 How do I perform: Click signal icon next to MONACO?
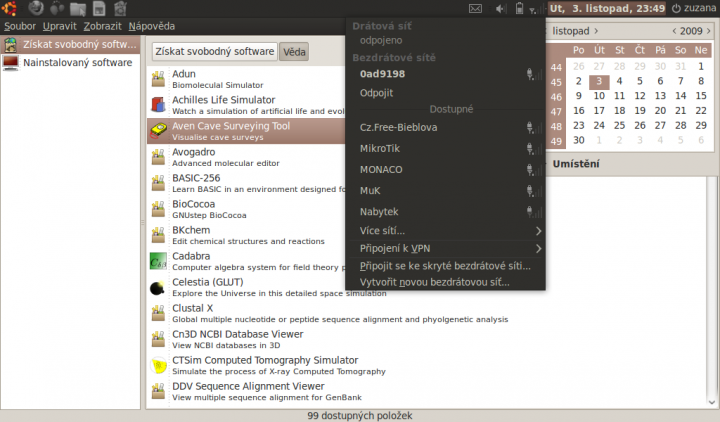[x=534, y=169]
